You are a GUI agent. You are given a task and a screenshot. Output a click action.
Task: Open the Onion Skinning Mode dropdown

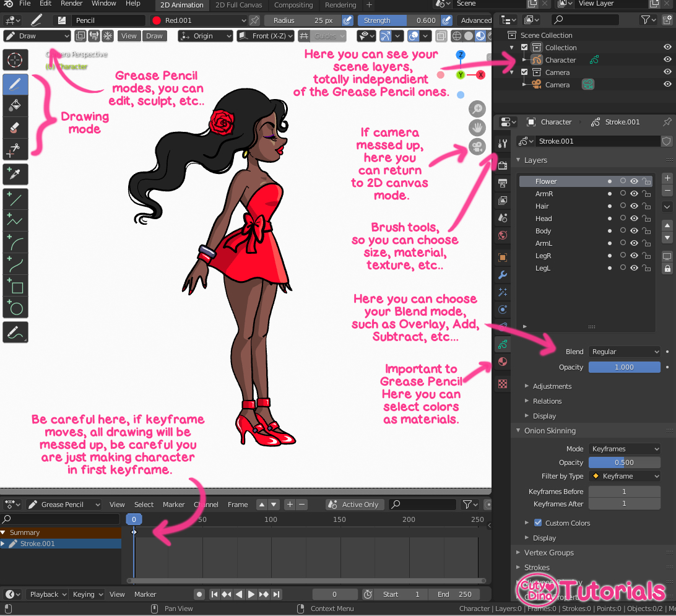click(624, 448)
